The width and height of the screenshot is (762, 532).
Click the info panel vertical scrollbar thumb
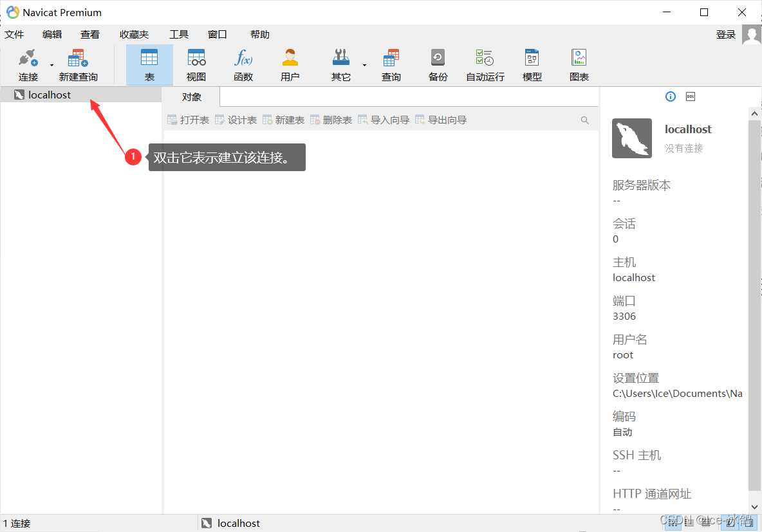(754, 306)
